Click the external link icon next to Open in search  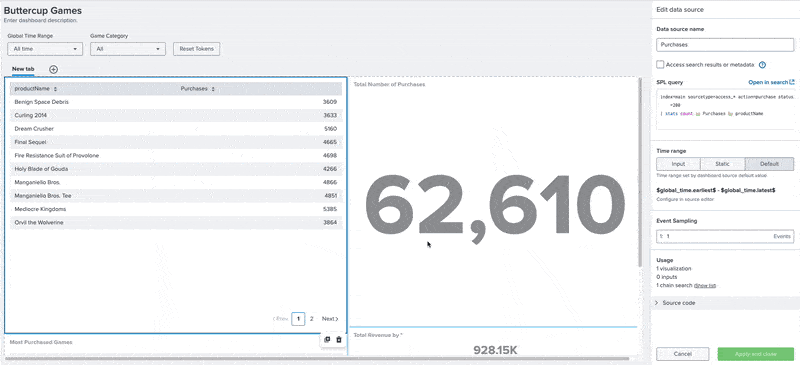[792, 82]
